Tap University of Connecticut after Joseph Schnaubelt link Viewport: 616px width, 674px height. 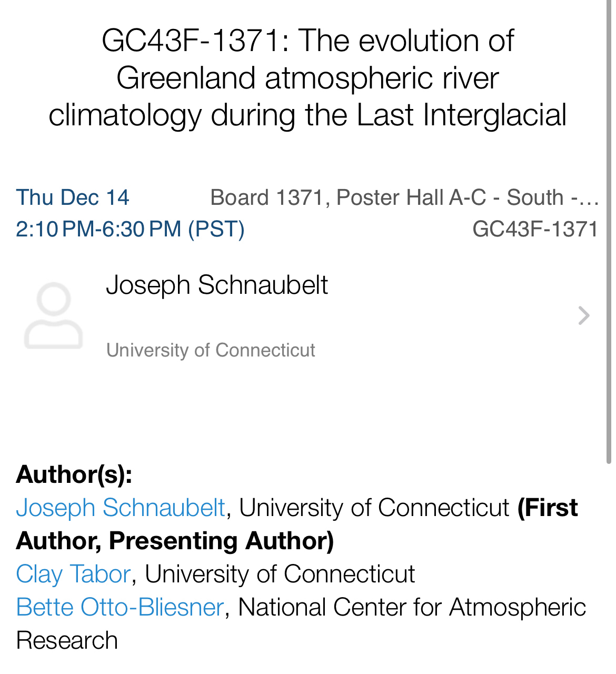(x=374, y=508)
